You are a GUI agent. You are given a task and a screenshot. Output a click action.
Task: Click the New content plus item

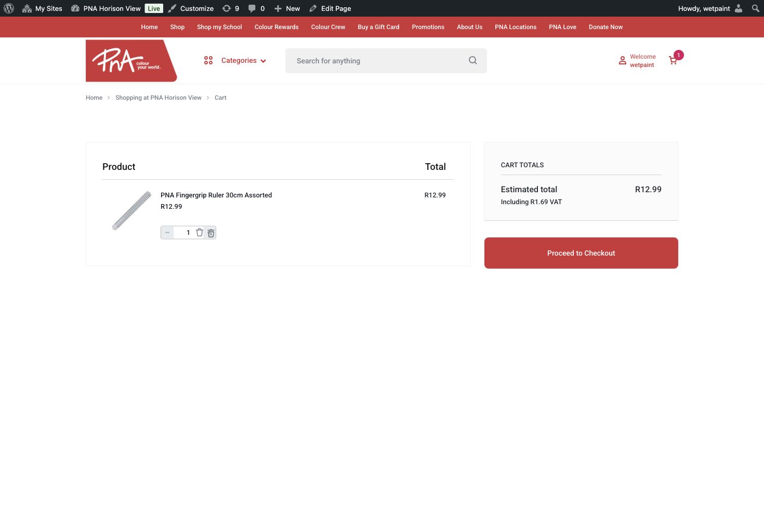point(287,8)
